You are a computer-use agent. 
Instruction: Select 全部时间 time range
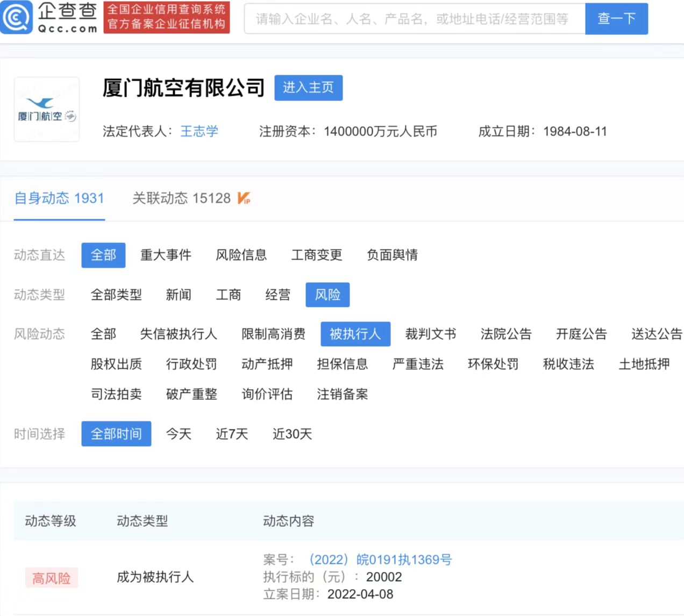click(116, 434)
